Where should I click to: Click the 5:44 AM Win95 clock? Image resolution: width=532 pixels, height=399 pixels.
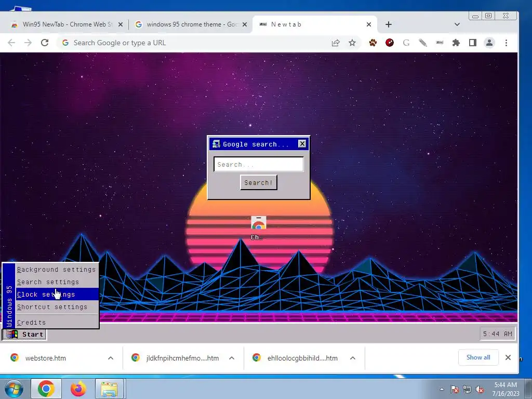[x=497, y=334]
